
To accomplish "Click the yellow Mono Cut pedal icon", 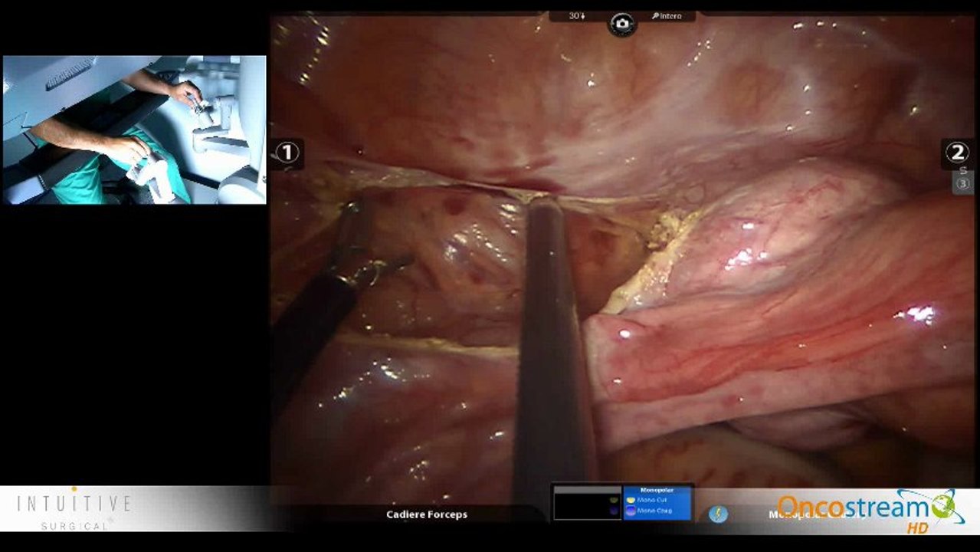I will [x=631, y=499].
